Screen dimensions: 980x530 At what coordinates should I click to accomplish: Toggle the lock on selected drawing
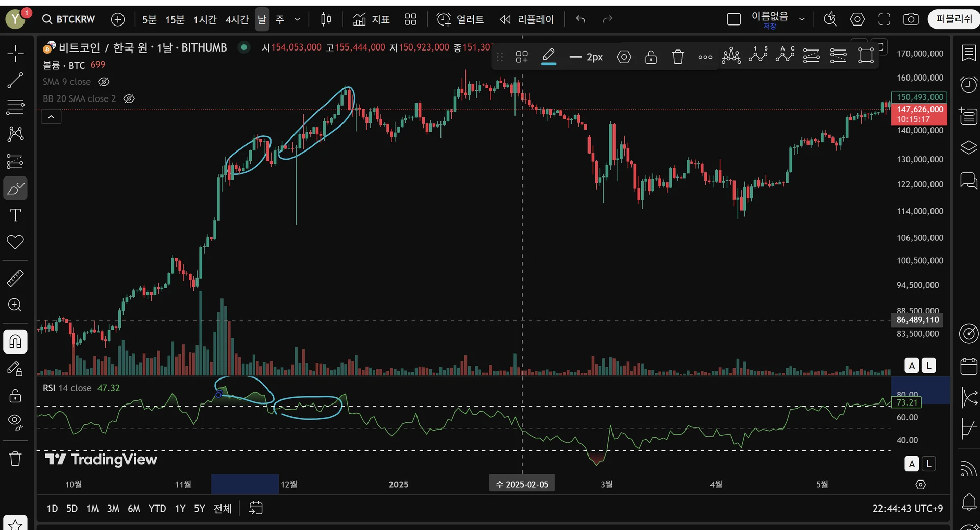(x=651, y=57)
